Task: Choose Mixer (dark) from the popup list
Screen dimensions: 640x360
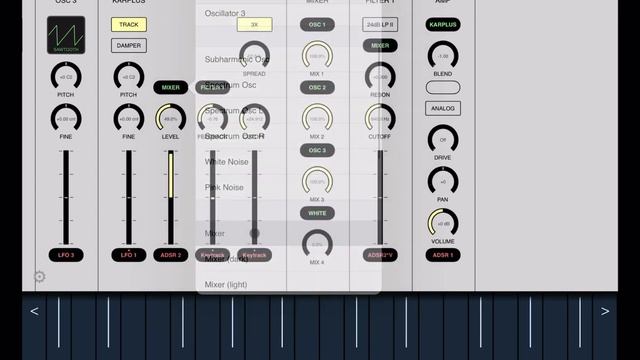Action: click(x=288, y=259)
